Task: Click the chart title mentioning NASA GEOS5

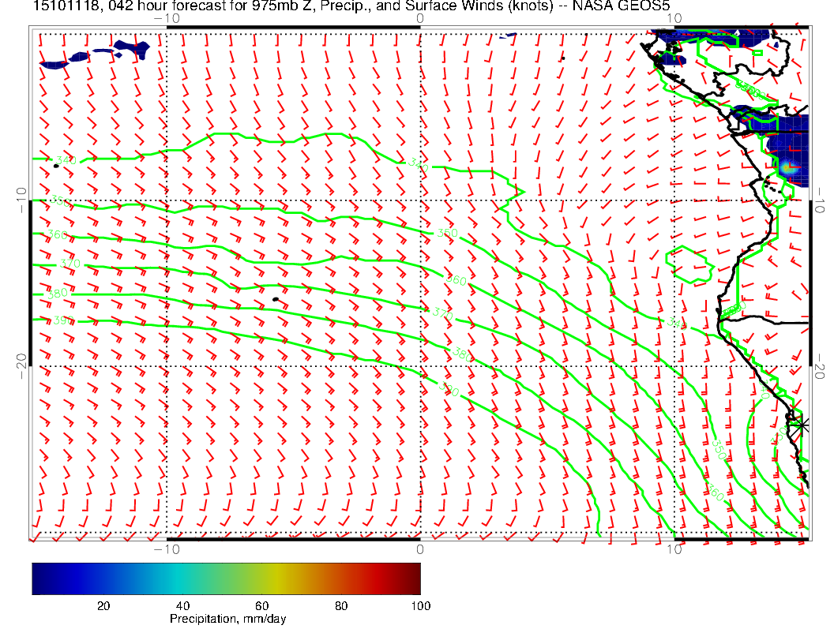Action: pos(351,6)
